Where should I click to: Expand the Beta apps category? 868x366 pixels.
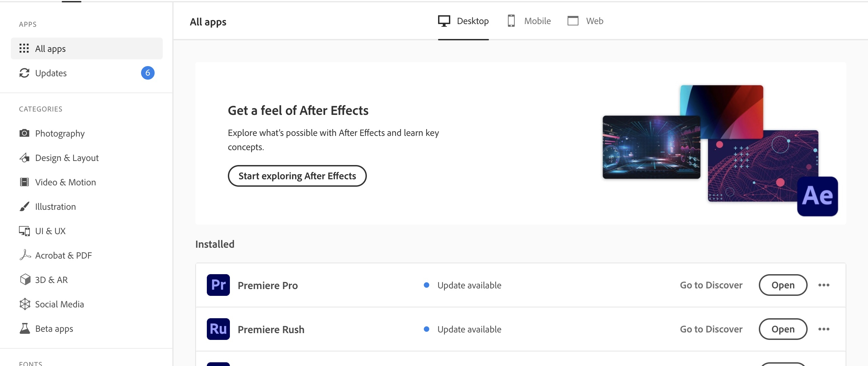coord(54,328)
